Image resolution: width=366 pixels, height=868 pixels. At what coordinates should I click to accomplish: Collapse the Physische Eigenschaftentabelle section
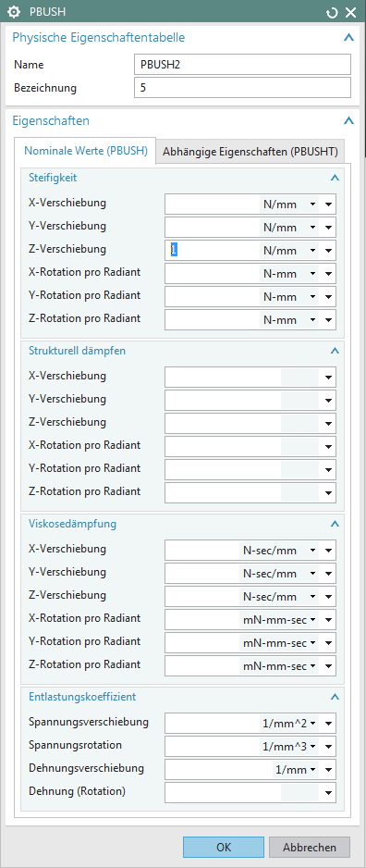(x=348, y=38)
